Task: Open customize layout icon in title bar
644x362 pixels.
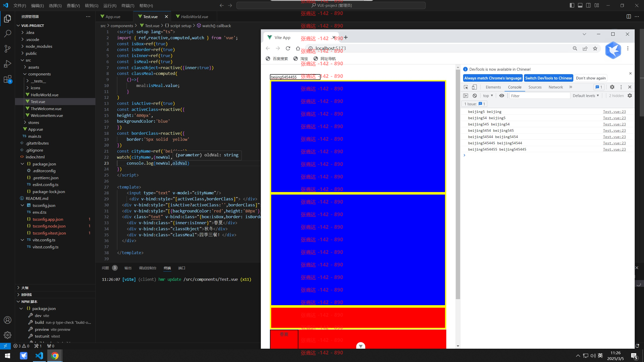Action: (597, 5)
